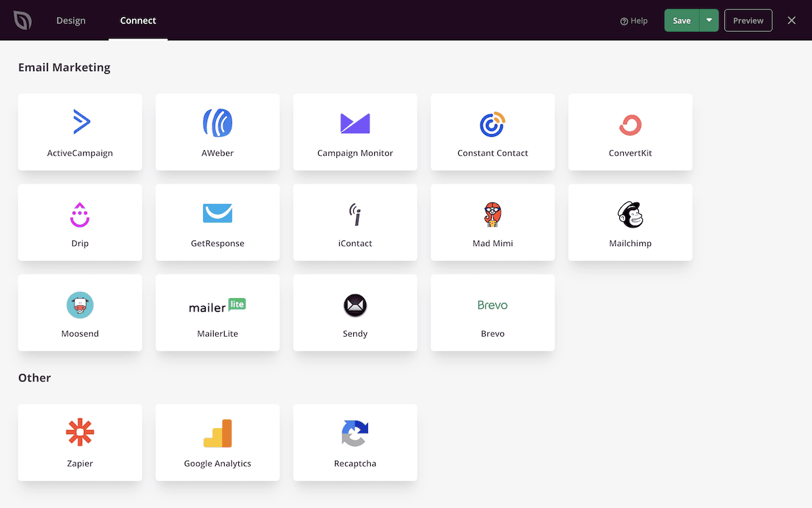Click the Campaign Monitor label

pyautogui.click(x=355, y=153)
